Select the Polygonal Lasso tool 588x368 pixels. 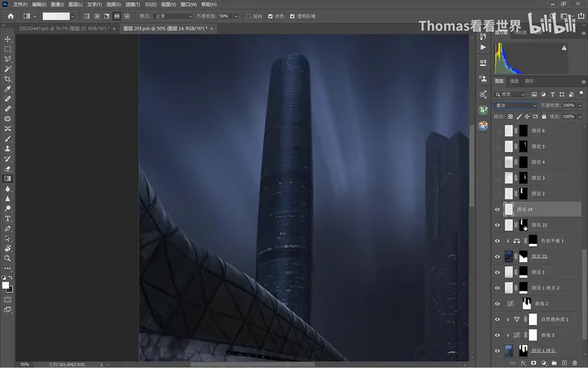(8, 59)
